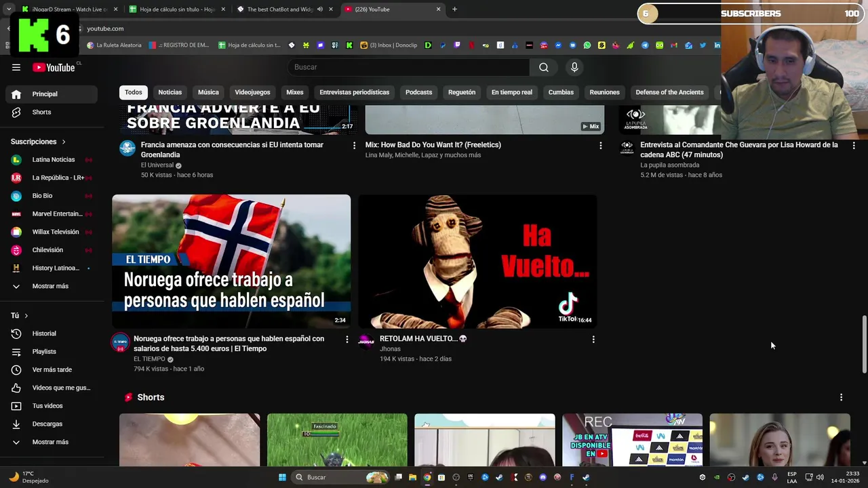Image resolution: width=868 pixels, height=488 pixels.
Task: Open La Ruleta Aleatoria bookmark
Action: pos(114,45)
